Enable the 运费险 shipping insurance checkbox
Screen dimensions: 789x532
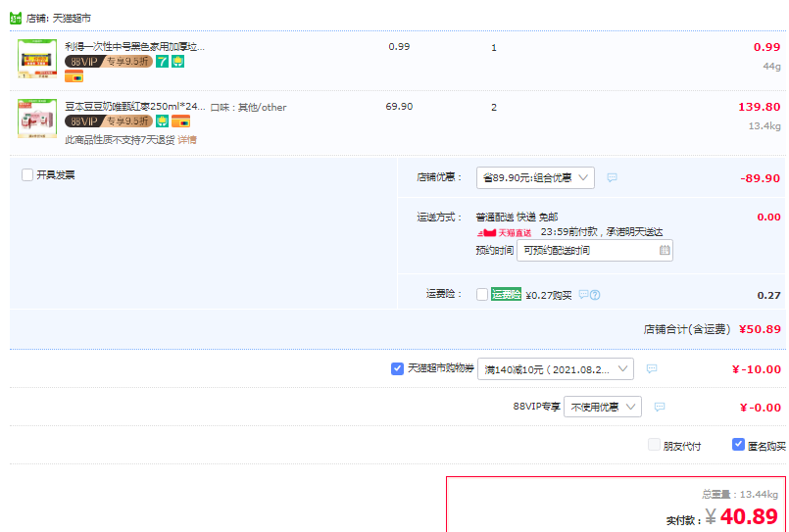pyautogui.click(x=482, y=294)
